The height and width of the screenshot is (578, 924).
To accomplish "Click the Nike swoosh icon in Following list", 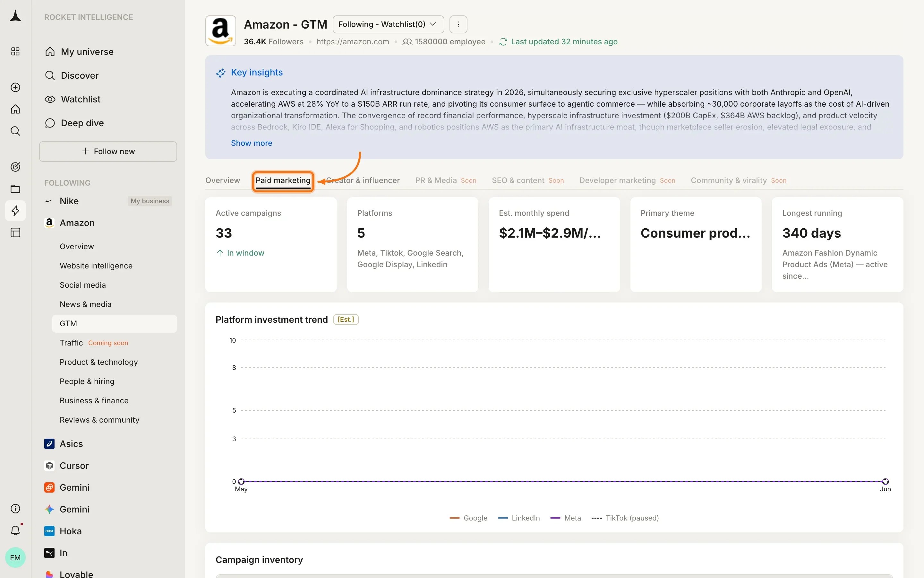I will click(49, 201).
